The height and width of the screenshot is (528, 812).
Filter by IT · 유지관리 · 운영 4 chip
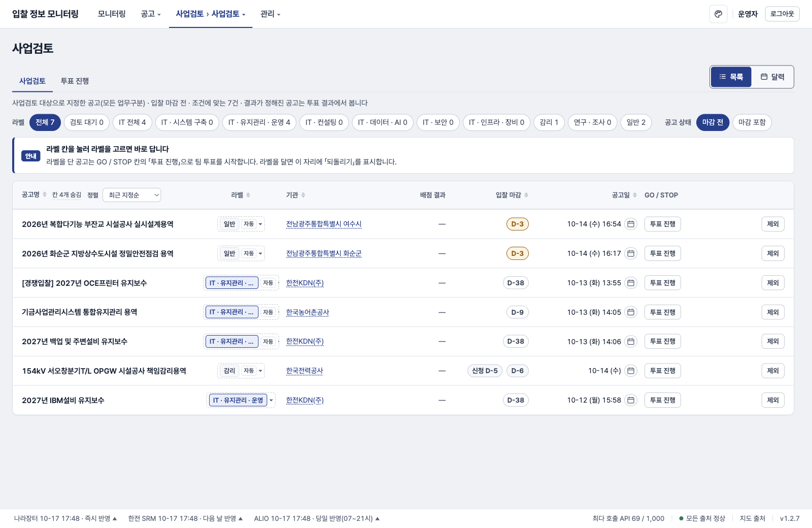pyautogui.click(x=259, y=122)
